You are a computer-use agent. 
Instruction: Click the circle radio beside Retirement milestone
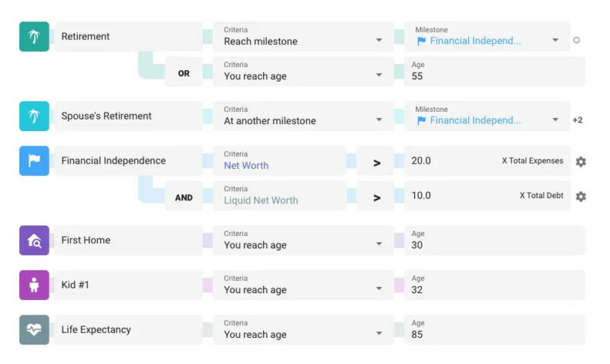[576, 40]
